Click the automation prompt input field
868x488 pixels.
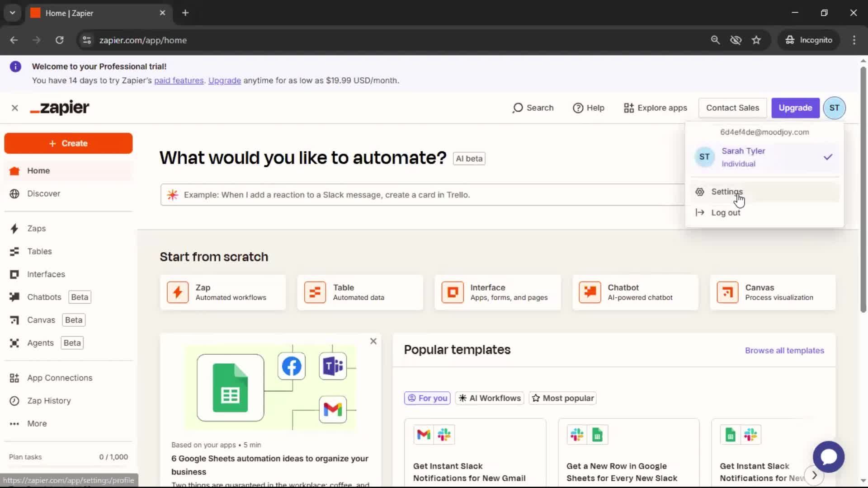coord(423,195)
